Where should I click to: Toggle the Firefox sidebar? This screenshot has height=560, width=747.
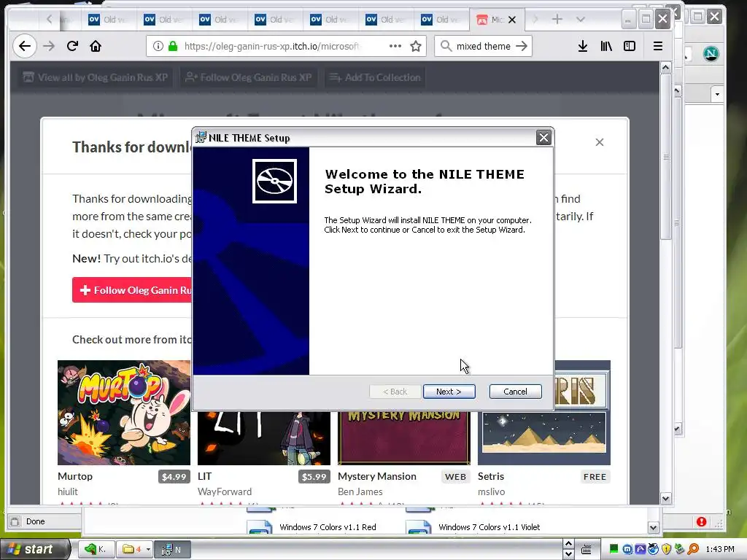[630, 46]
